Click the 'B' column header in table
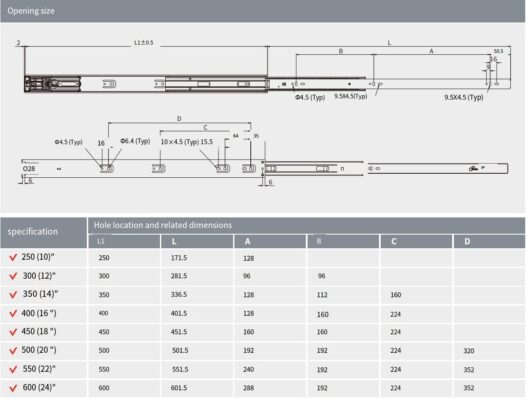 [319, 241]
